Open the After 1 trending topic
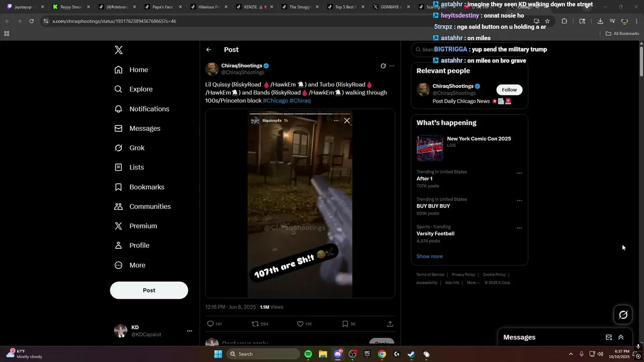 click(x=424, y=178)
